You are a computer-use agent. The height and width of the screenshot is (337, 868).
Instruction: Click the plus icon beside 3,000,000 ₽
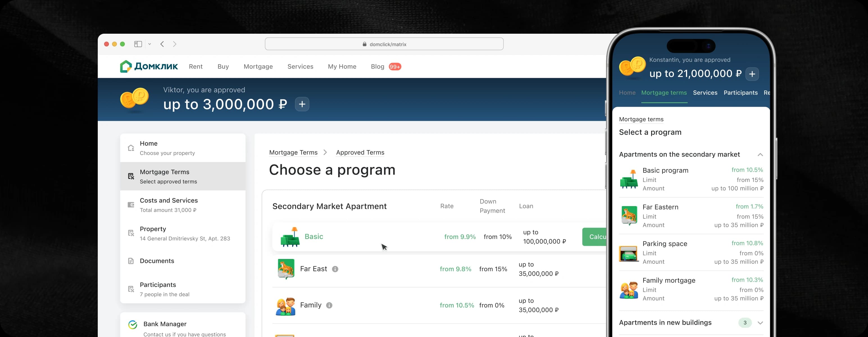pos(302,104)
